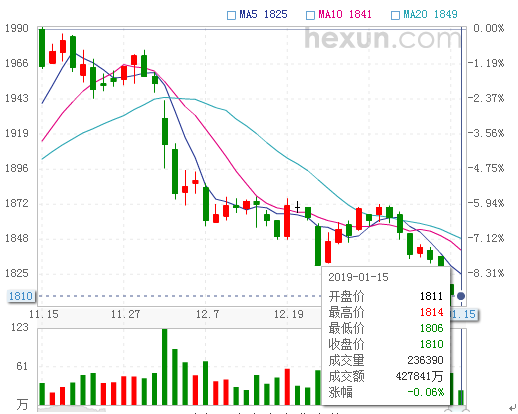The width and height of the screenshot is (518, 414).
Task: Click the closing price value 1810
Action: point(431,344)
